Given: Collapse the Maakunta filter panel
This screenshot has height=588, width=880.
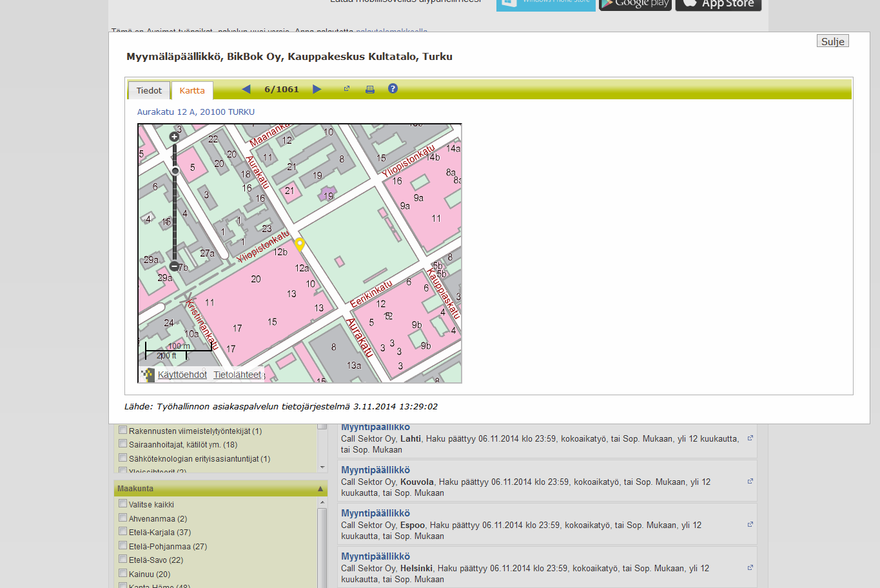Looking at the screenshot, I should click(320, 489).
